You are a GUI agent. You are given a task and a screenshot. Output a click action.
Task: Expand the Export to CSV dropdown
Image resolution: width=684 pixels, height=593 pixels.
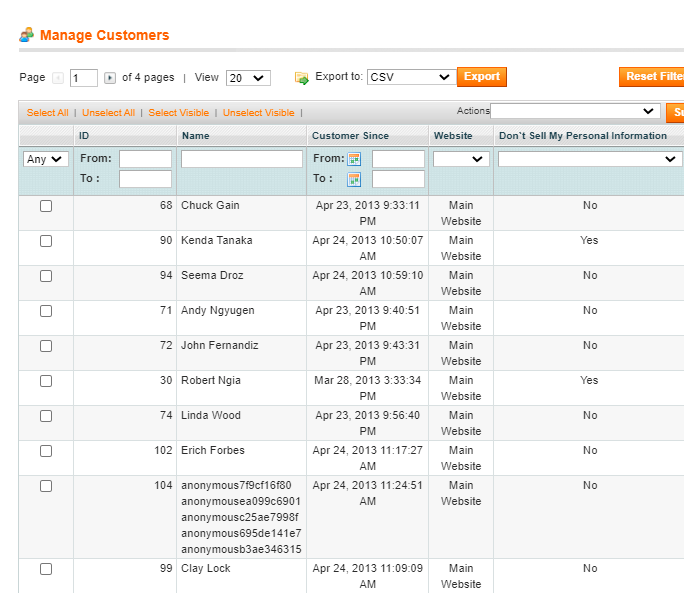coord(411,77)
